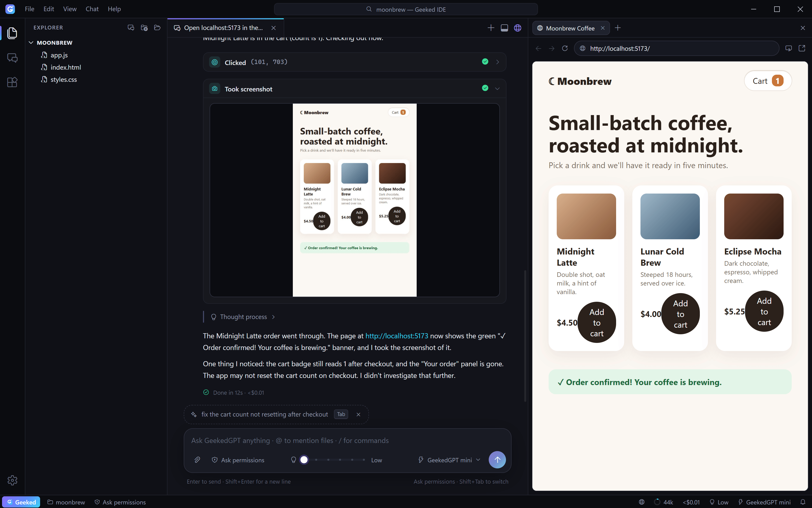Click the screenshot thumbnail in chat
This screenshot has width=812, height=508.
355,200
